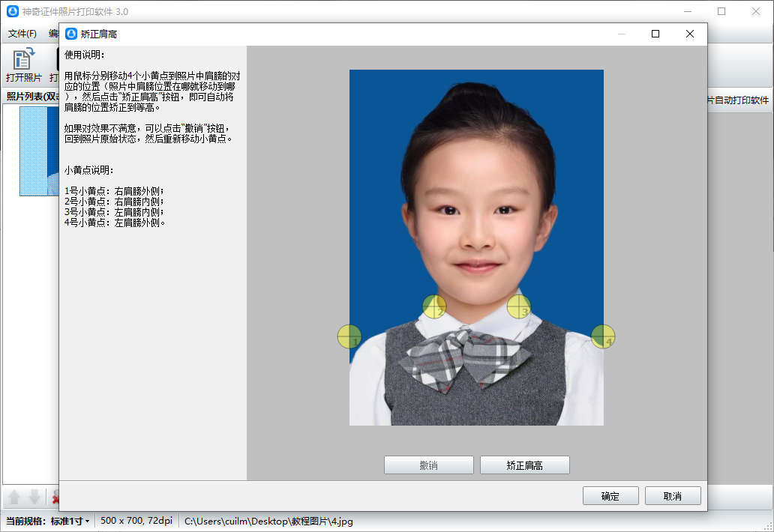The height and width of the screenshot is (532, 774).
Task: Select yellow marker point 1 on right shoulder
Action: pyautogui.click(x=349, y=337)
